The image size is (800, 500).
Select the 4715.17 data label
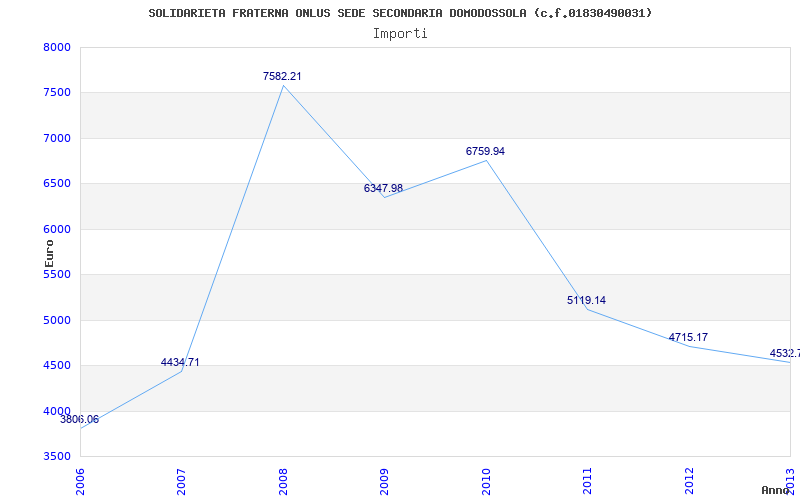pyautogui.click(x=688, y=337)
